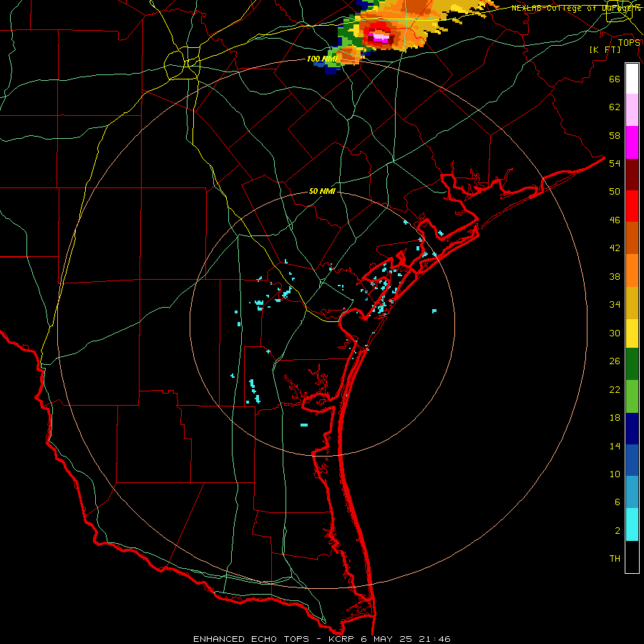Click the 26 legend value
The height and width of the screenshot is (644, 644).
[615, 361]
